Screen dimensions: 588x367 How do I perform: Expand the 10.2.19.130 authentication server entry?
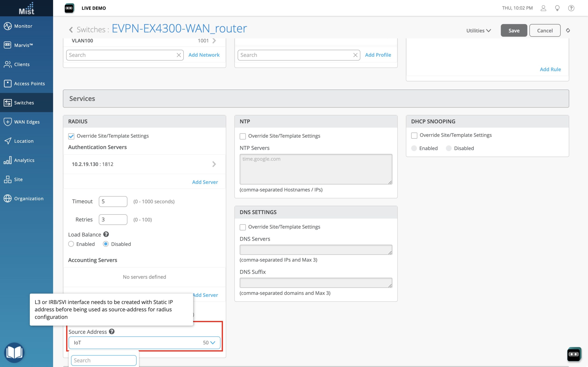tap(214, 164)
